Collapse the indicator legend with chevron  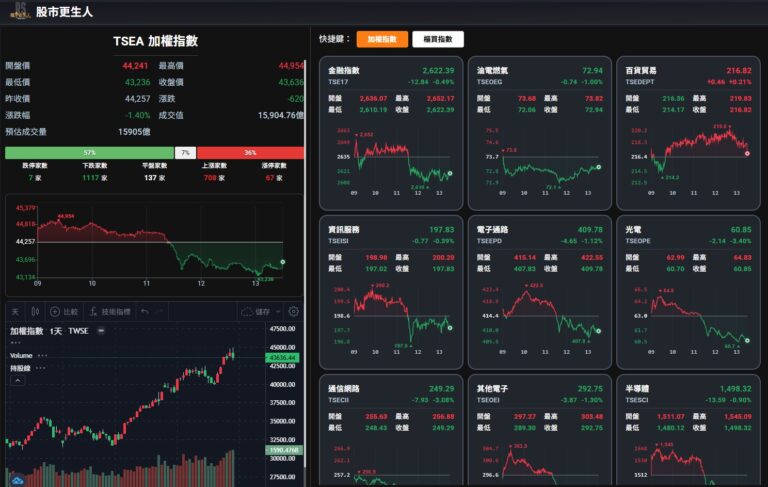(18, 381)
